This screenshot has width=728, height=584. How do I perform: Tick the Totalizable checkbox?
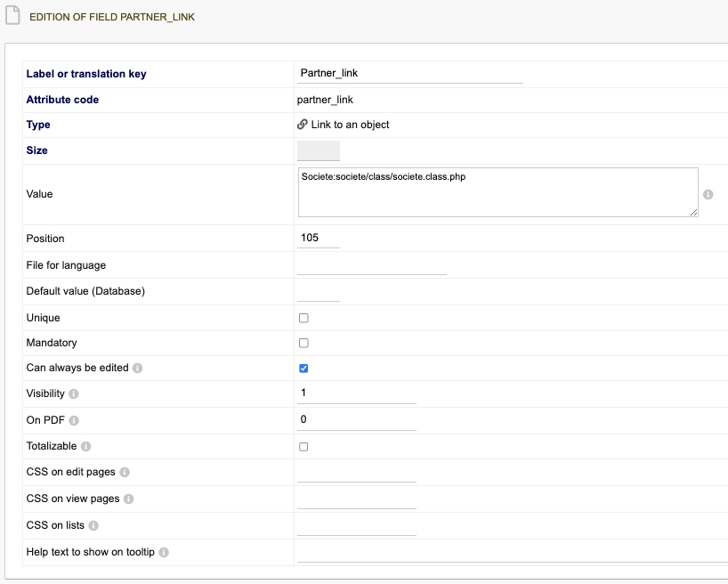pyautogui.click(x=303, y=447)
